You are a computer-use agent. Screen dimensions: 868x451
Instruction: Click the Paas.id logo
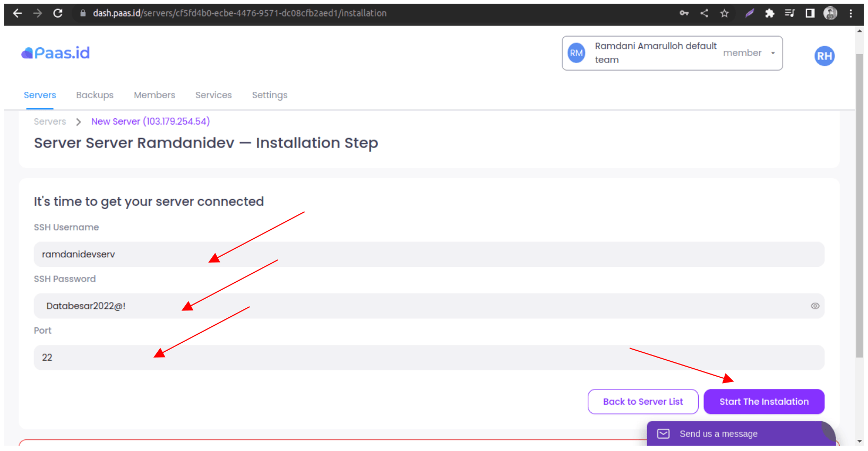[x=56, y=53]
